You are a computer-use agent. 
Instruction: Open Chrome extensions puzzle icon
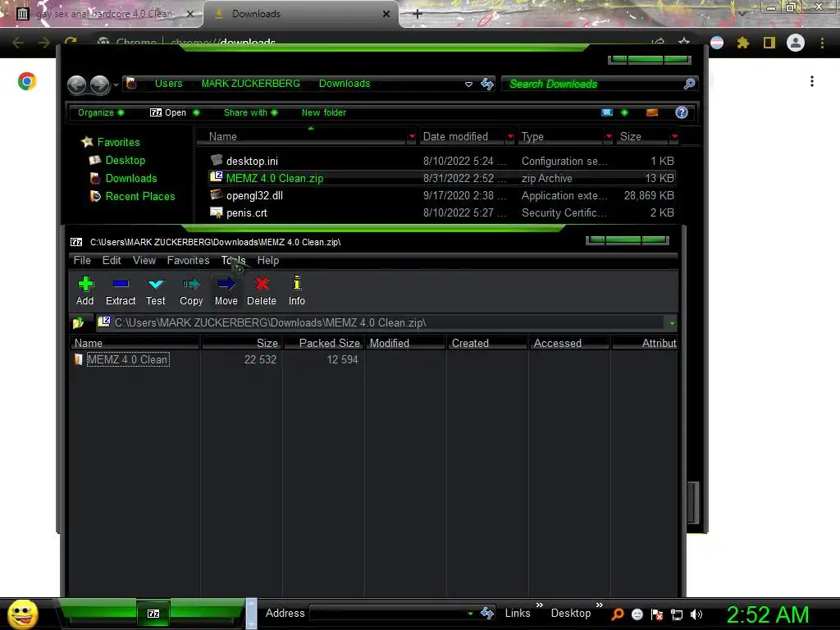743,43
